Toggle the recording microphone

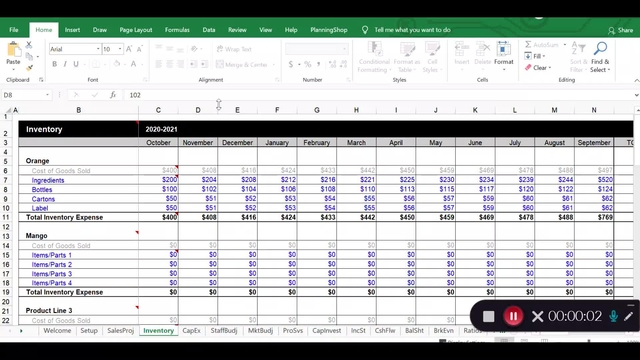click(613, 316)
